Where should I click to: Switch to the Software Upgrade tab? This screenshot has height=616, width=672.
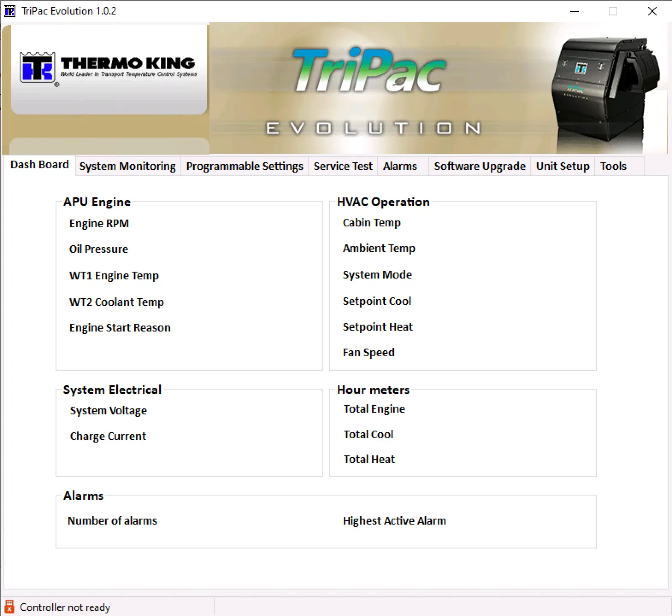(480, 166)
